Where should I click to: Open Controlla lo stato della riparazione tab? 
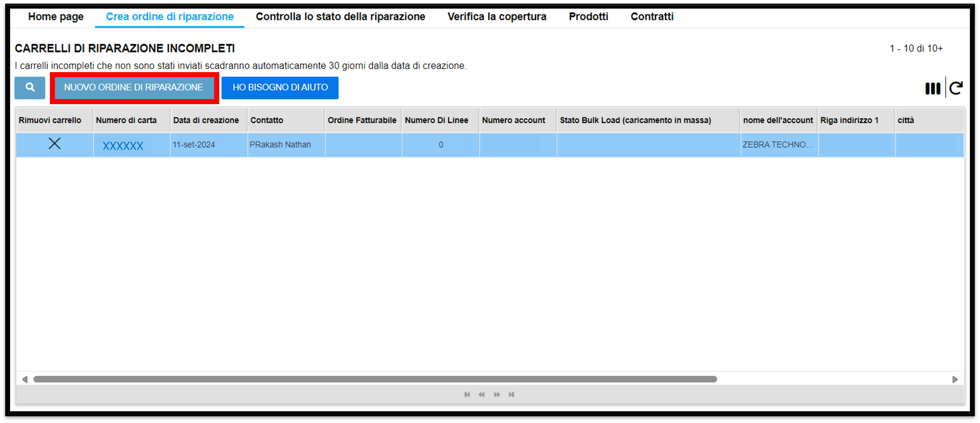[x=340, y=17]
